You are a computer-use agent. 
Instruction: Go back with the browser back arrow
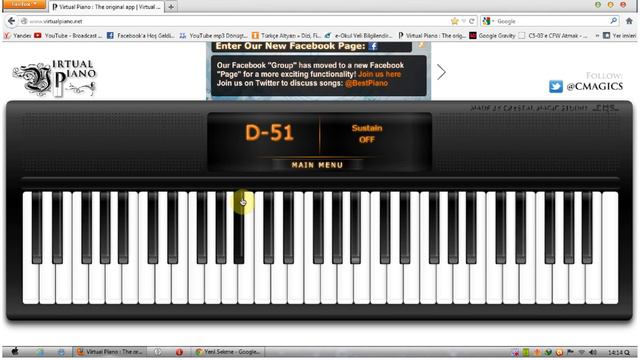pyautogui.click(x=11, y=21)
